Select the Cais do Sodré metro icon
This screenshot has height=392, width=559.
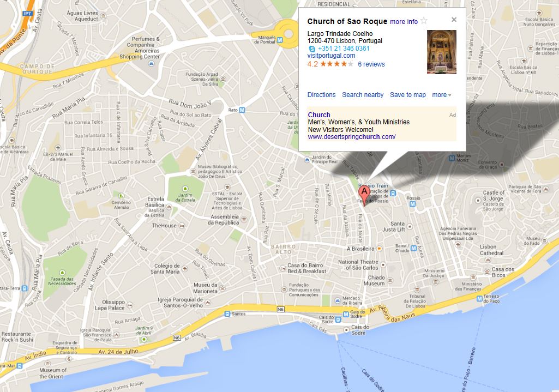[x=345, y=314]
